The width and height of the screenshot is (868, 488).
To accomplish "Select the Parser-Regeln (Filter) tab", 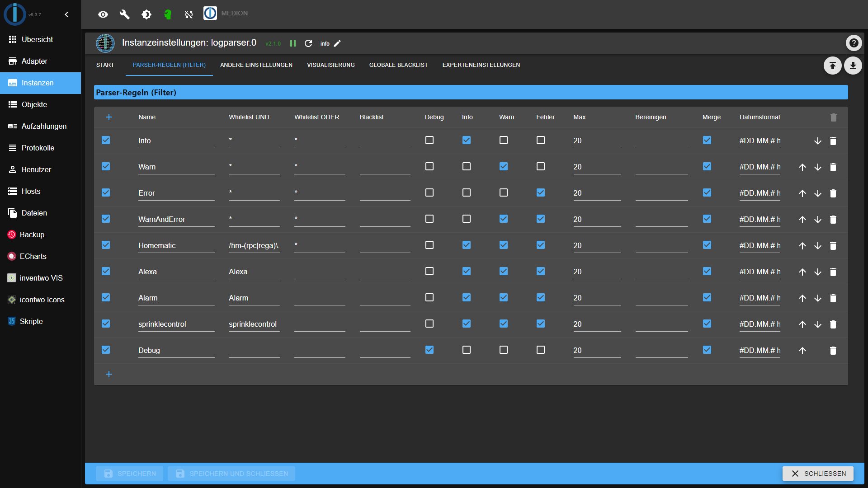I will click(x=169, y=65).
